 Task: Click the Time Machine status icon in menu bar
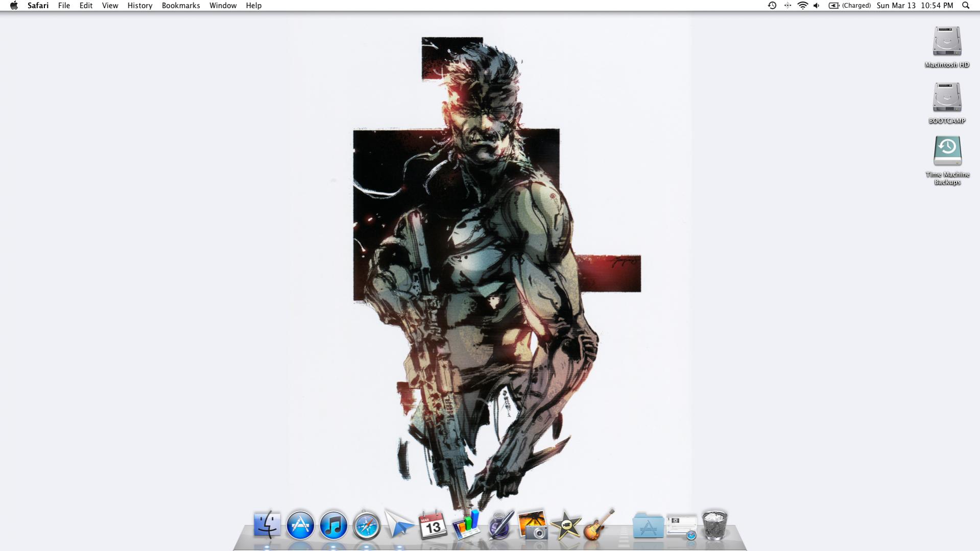pyautogui.click(x=772, y=6)
